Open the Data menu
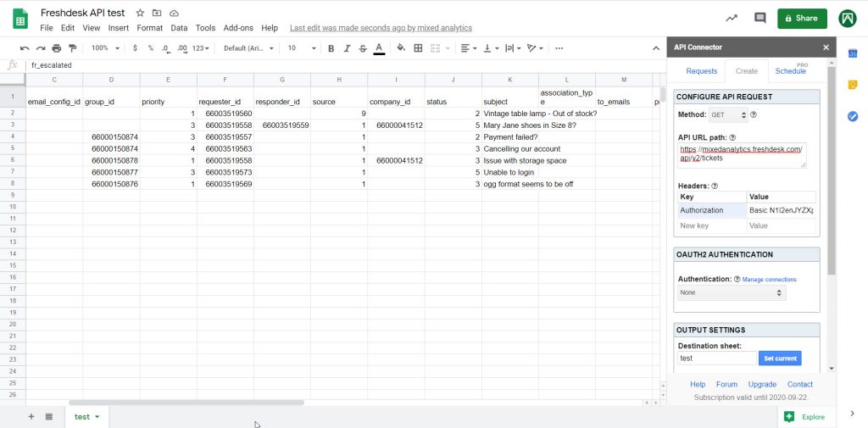 [179, 28]
